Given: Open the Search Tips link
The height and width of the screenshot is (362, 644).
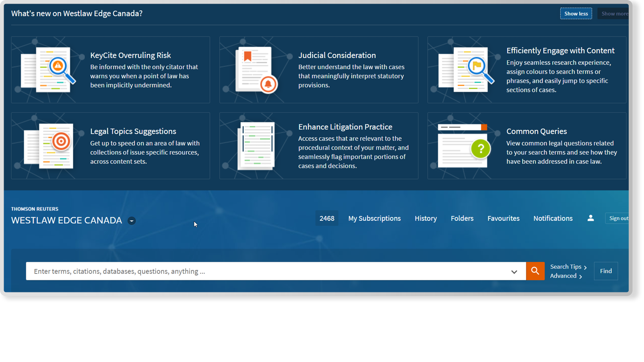Looking at the screenshot, I should [568, 267].
